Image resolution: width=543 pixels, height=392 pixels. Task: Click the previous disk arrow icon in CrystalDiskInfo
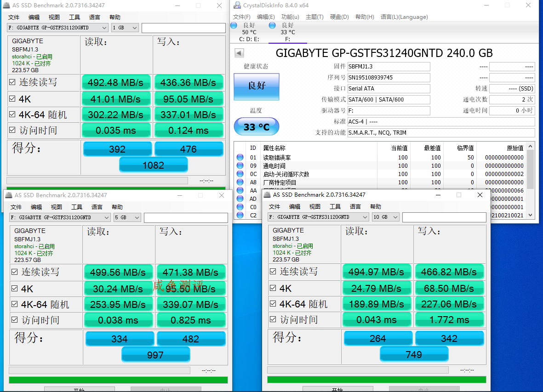(x=239, y=53)
